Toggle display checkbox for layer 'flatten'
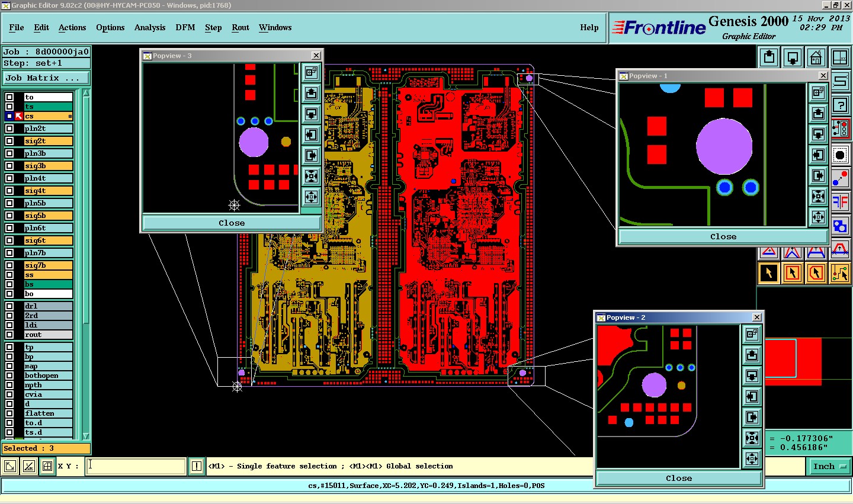853x504 pixels. 9,413
